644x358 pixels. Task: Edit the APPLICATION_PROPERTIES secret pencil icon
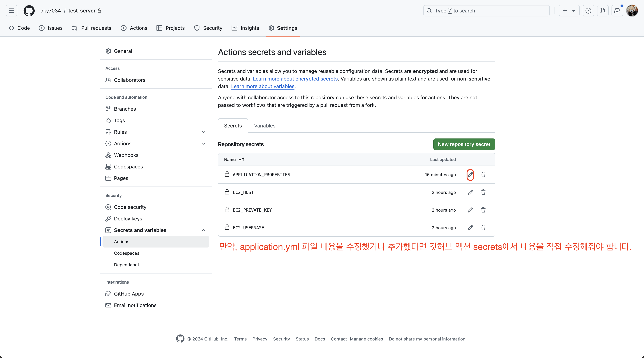click(x=470, y=175)
